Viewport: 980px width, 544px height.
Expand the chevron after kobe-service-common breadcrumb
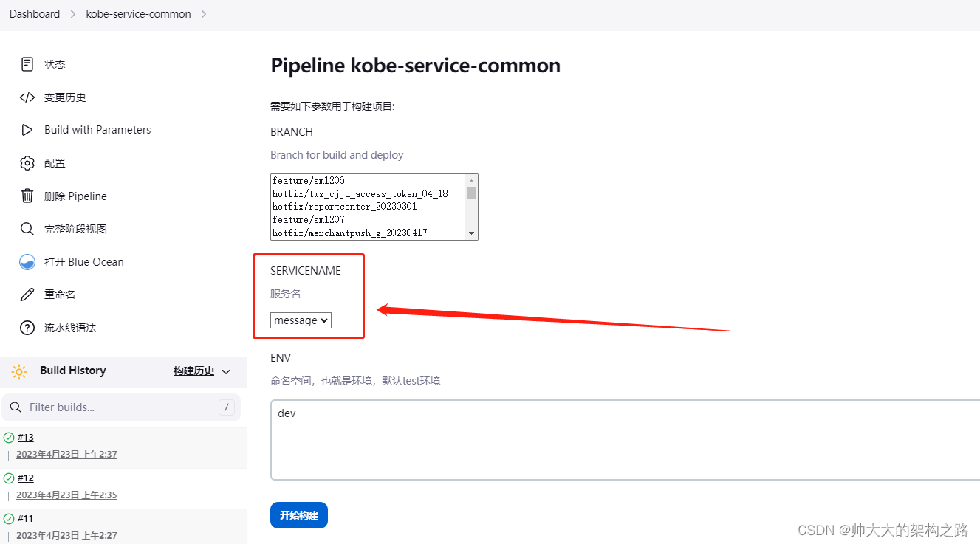click(x=204, y=14)
